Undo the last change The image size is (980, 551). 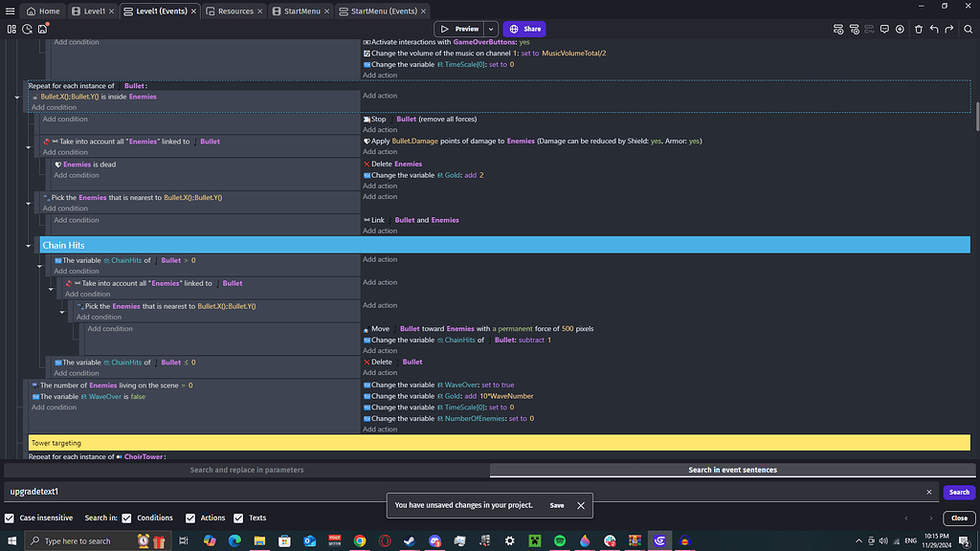pyautogui.click(x=934, y=30)
